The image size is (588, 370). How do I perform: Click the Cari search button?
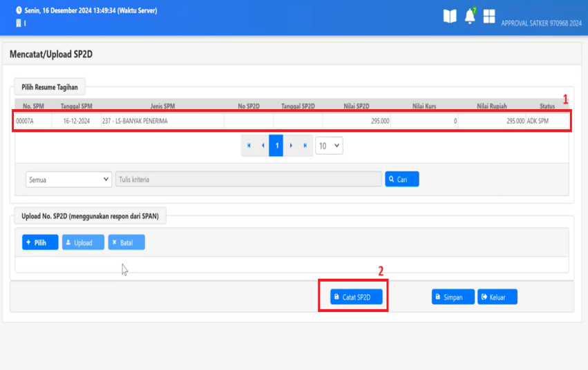[401, 179]
